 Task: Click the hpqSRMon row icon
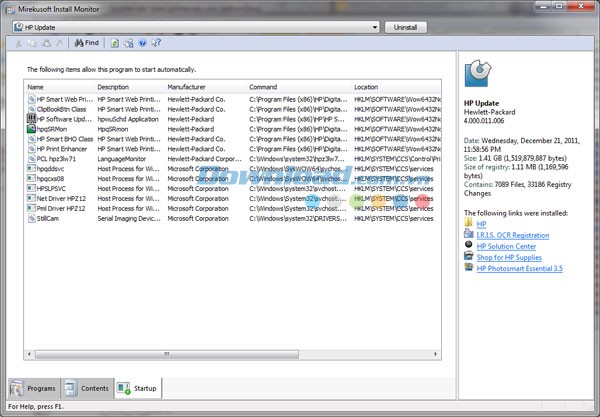pyautogui.click(x=31, y=129)
